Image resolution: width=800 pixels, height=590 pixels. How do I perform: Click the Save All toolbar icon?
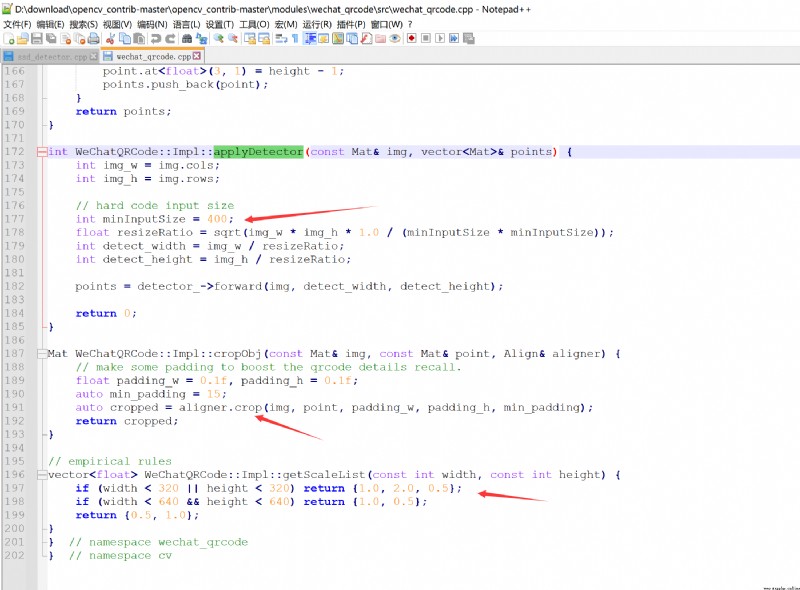coord(51,39)
